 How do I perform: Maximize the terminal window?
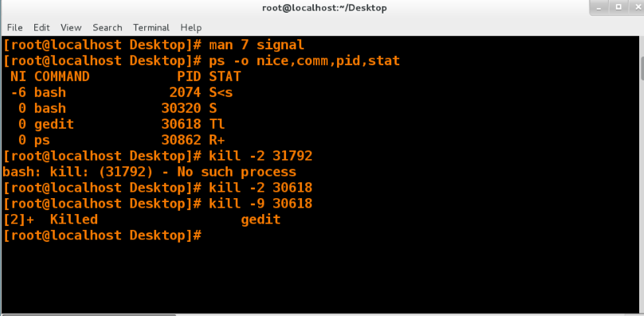point(618,7)
